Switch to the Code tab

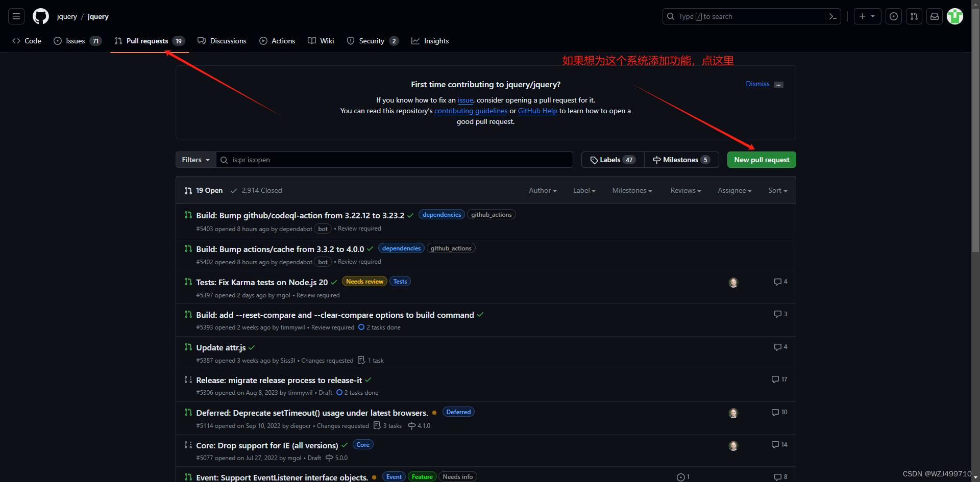pos(27,41)
